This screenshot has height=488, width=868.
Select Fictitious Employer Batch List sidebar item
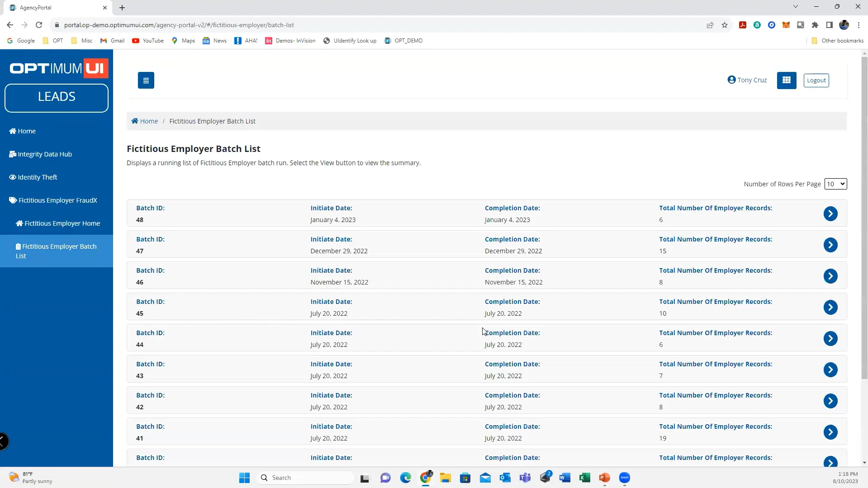coord(57,251)
